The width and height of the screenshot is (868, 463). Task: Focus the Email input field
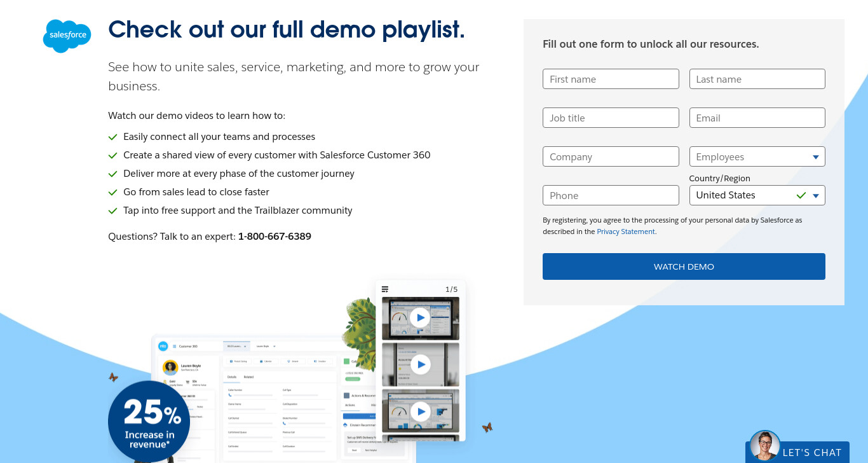click(x=757, y=118)
